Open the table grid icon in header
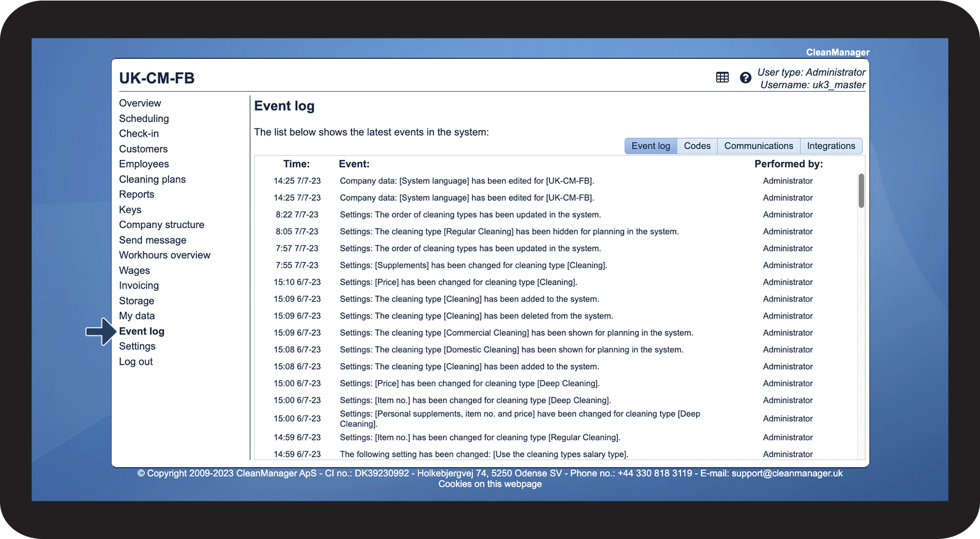Screen dimensions: 980x539 (722, 78)
